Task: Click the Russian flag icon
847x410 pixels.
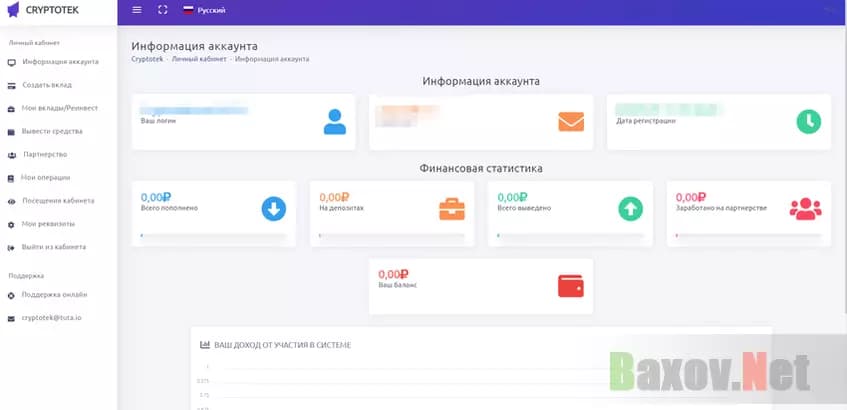Action: click(x=188, y=10)
